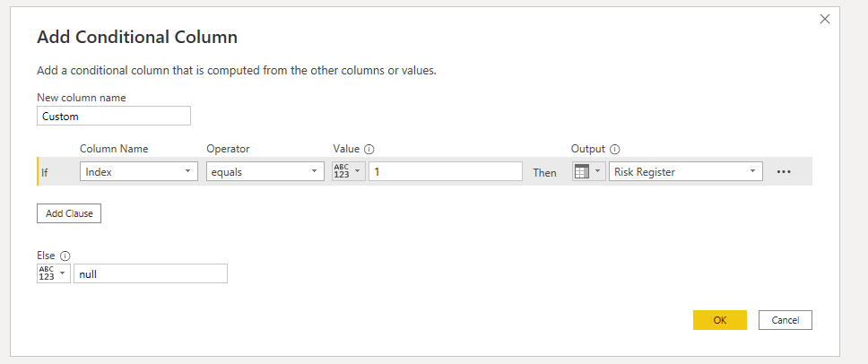Screen dimensions: 868x364
Task: Click the Else info icon
Action: [x=65, y=256]
